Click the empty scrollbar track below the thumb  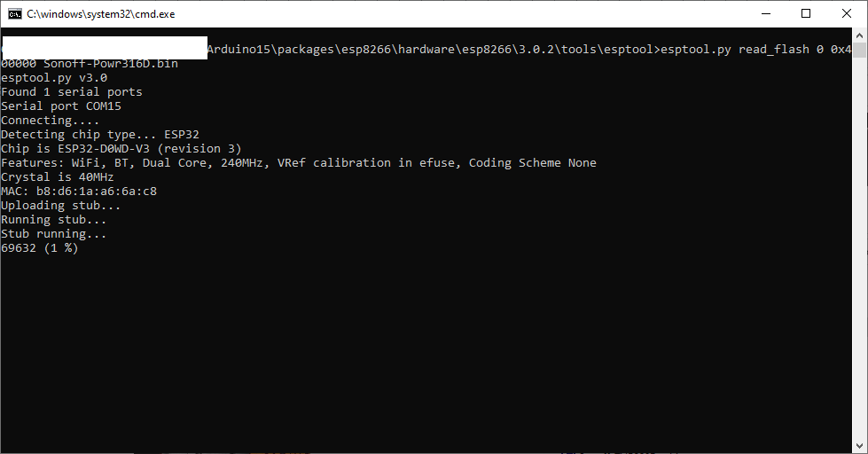pos(859,249)
